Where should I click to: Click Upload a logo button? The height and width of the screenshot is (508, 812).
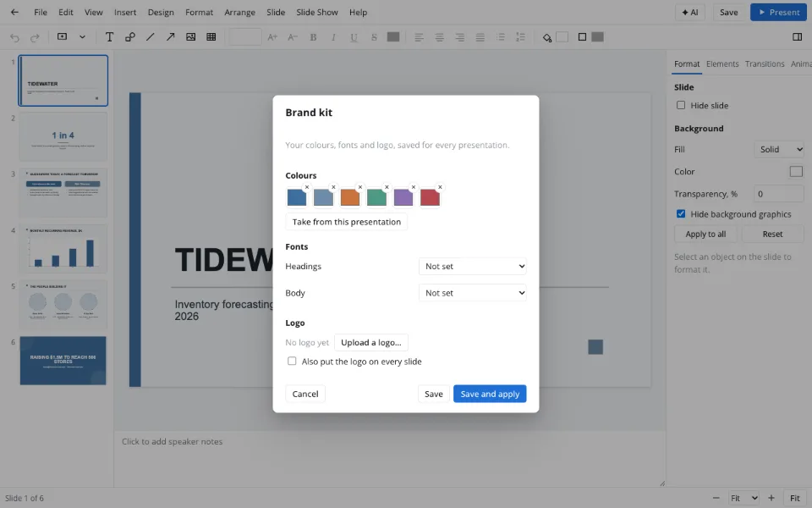(370, 342)
